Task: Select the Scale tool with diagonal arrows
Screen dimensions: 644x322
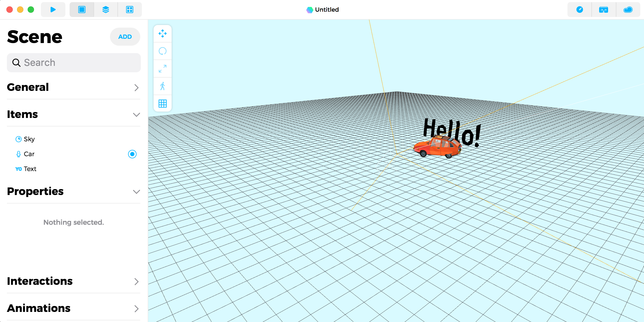Action: pos(163,69)
